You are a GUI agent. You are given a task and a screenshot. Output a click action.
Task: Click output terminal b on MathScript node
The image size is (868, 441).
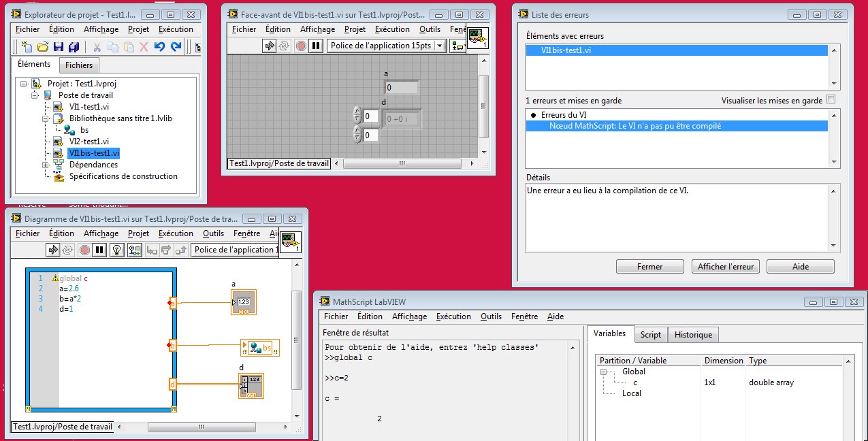point(173,346)
